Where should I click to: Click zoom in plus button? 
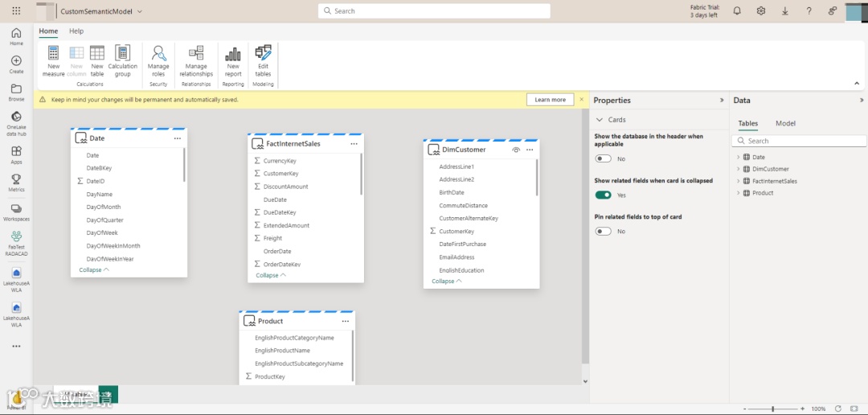pos(802,409)
